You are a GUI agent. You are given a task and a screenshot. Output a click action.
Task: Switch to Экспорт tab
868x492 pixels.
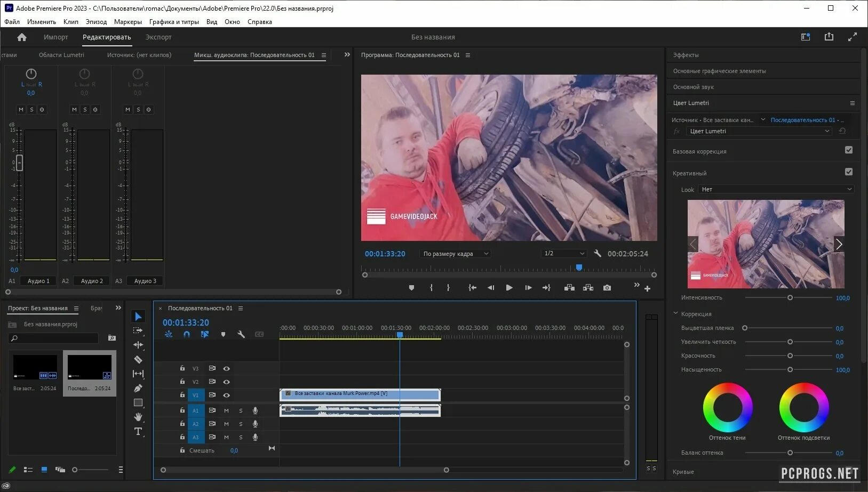(x=158, y=37)
